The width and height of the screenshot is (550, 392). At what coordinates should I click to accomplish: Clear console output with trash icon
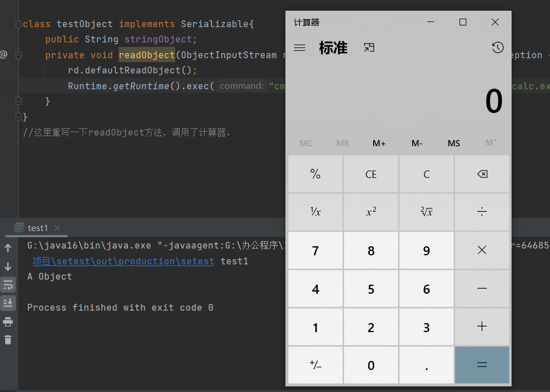[8, 339]
